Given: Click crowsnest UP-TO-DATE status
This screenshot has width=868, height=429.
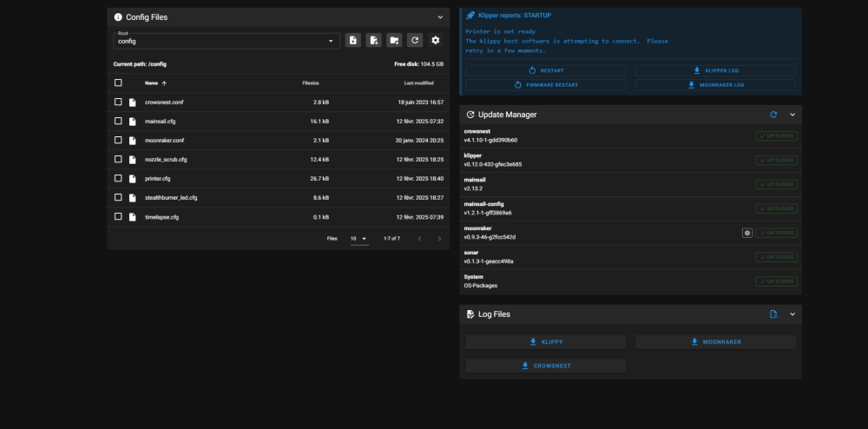Looking at the screenshot, I should click(776, 136).
